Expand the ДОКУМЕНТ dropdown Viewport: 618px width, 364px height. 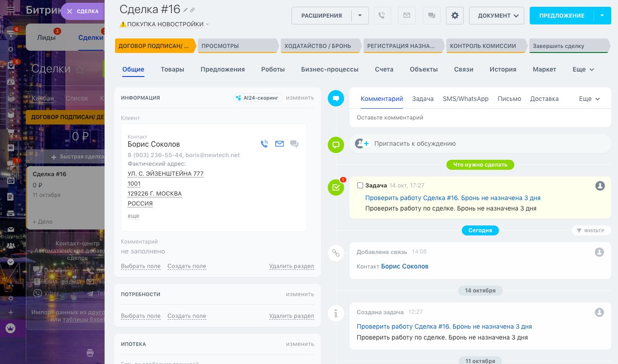(x=496, y=15)
